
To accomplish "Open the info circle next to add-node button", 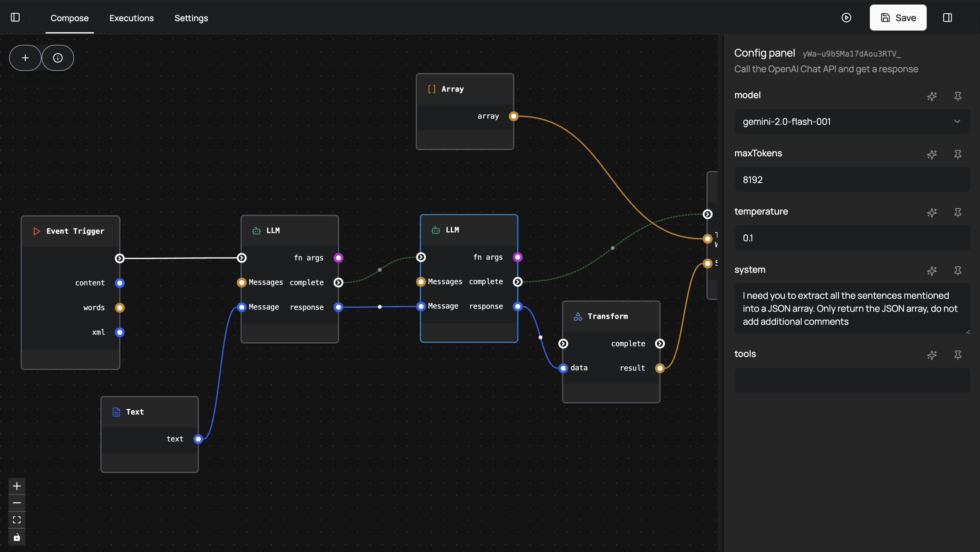I will pyautogui.click(x=58, y=58).
